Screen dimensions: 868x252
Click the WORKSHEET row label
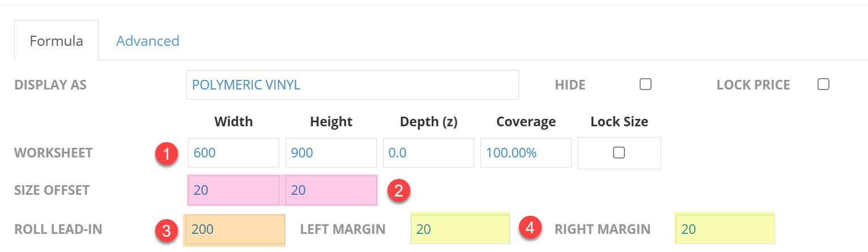[x=53, y=153]
